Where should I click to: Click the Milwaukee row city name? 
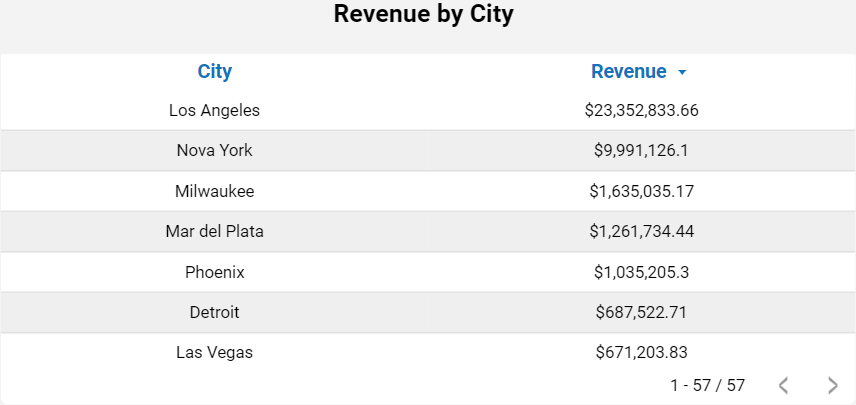click(x=215, y=191)
